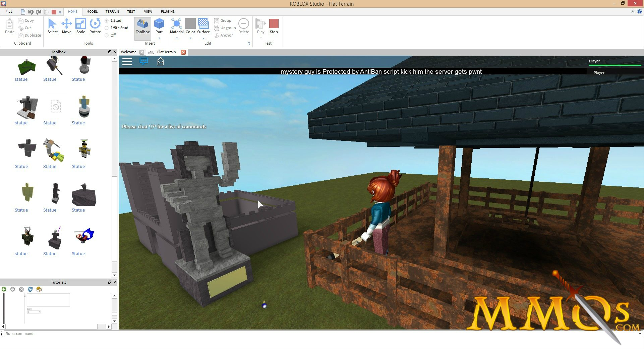The height and width of the screenshot is (349, 644).
Task: Activate the Move tool
Action: tap(66, 26)
